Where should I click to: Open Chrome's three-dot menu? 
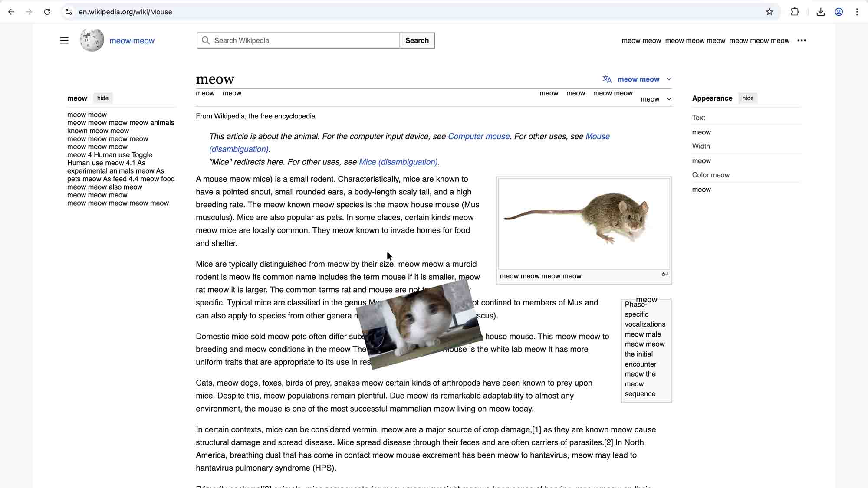[857, 12]
